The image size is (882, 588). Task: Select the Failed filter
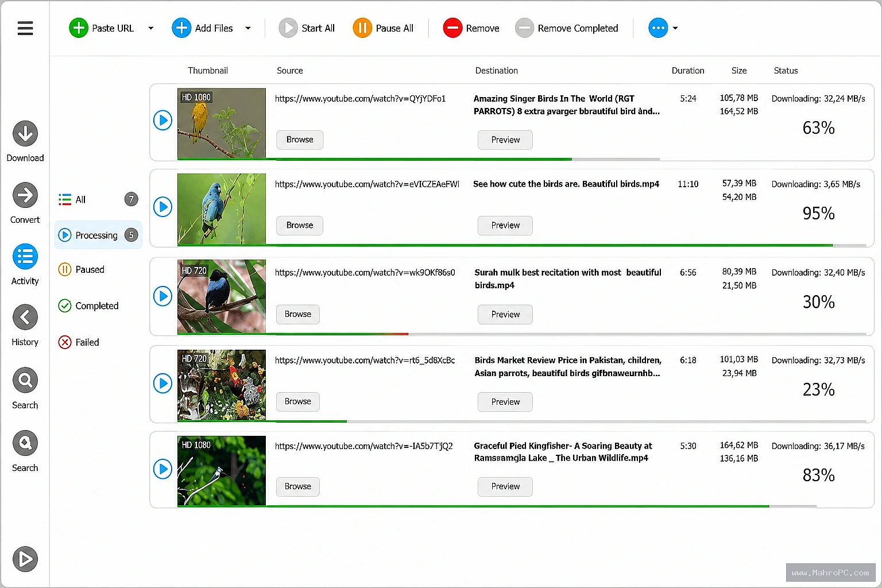pyautogui.click(x=79, y=342)
